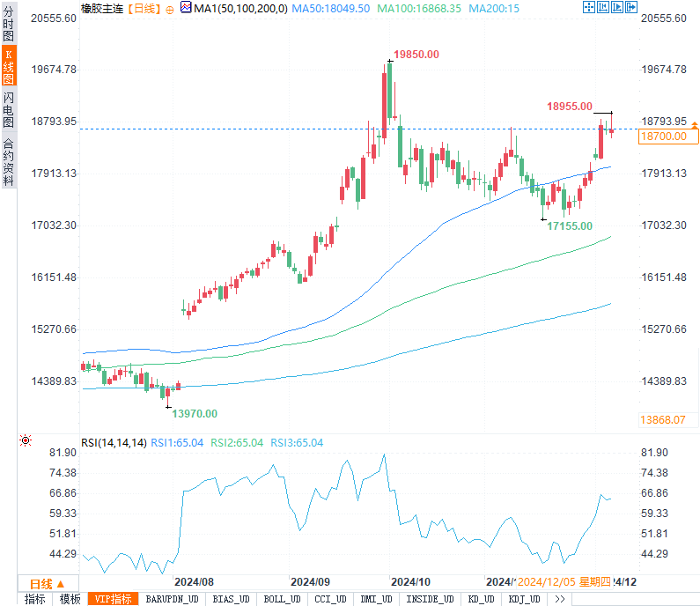Click the third icon in top-right chart toolbar
The image size is (700, 606).
(x=616, y=8)
